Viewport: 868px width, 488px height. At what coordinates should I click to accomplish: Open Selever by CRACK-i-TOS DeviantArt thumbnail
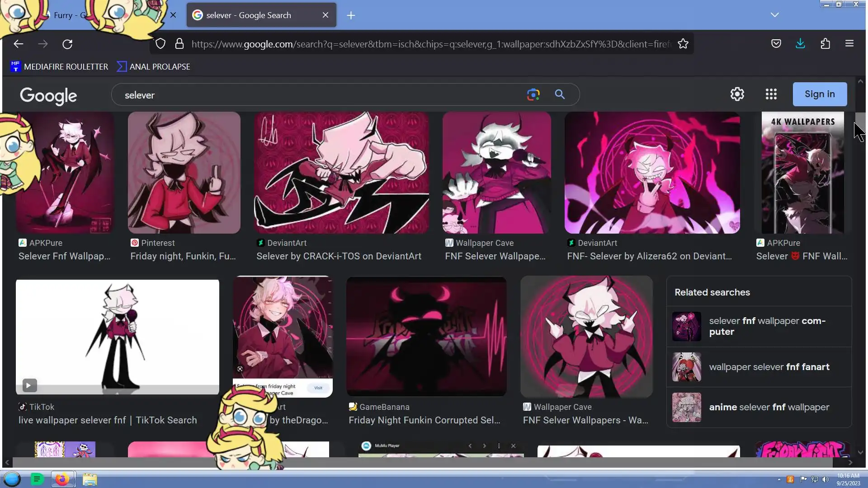click(x=341, y=173)
